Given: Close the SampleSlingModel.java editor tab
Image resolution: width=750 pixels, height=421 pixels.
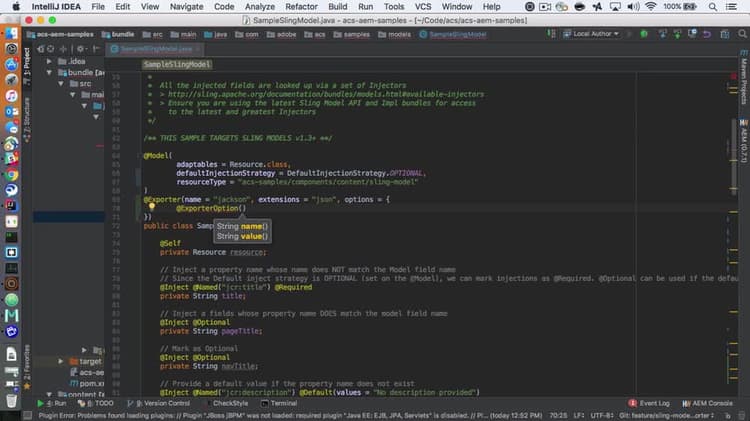Looking at the screenshot, I should [198, 49].
